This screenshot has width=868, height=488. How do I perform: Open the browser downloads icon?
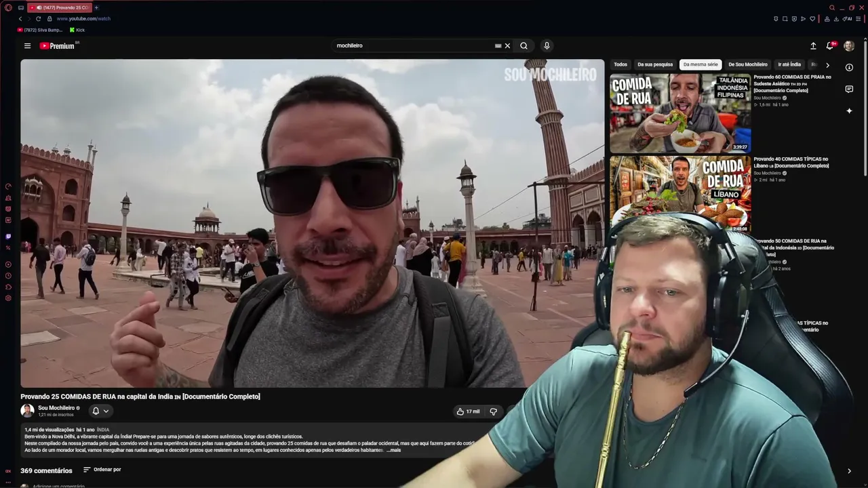click(836, 19)
